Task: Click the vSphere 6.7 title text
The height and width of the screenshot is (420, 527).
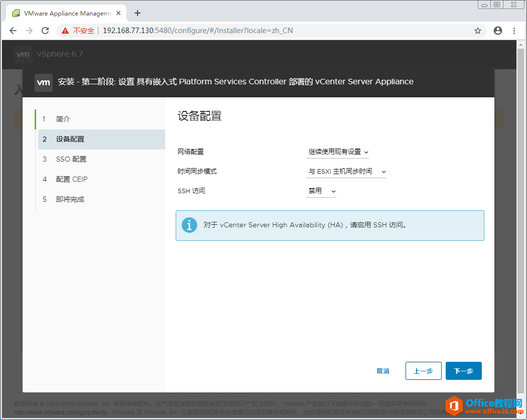Action: pos(60,54)
